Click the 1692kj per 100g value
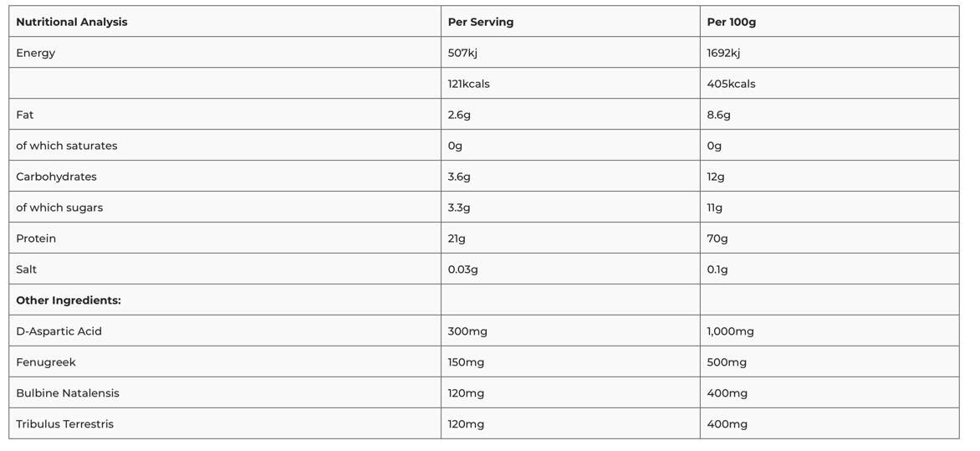The width and height of the screenshot is (980, 451). pos(724,53)
